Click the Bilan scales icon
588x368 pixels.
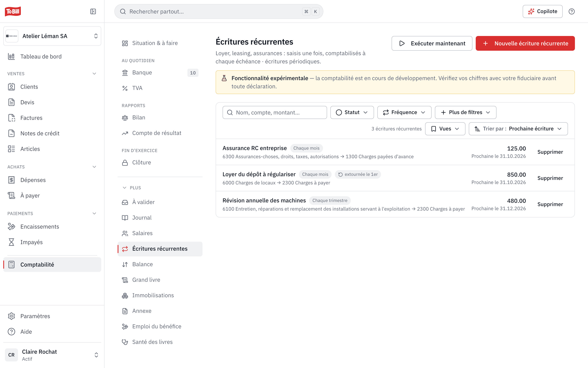pyautogui.click(x=125, y=118)
